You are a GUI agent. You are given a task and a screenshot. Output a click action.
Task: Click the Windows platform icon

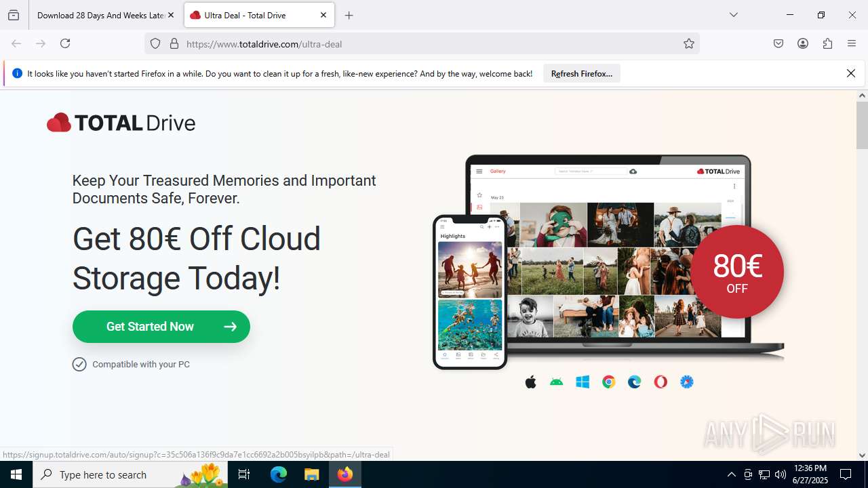[583, 382]
